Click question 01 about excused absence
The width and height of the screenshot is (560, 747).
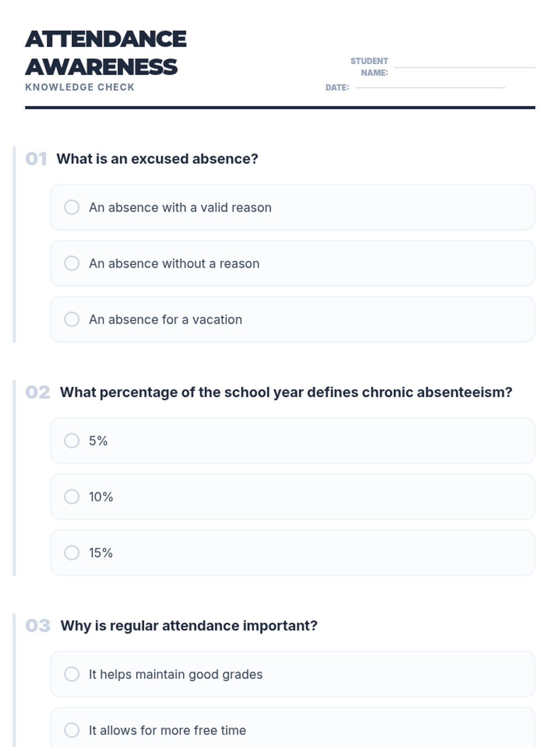[x=157, y=159]
